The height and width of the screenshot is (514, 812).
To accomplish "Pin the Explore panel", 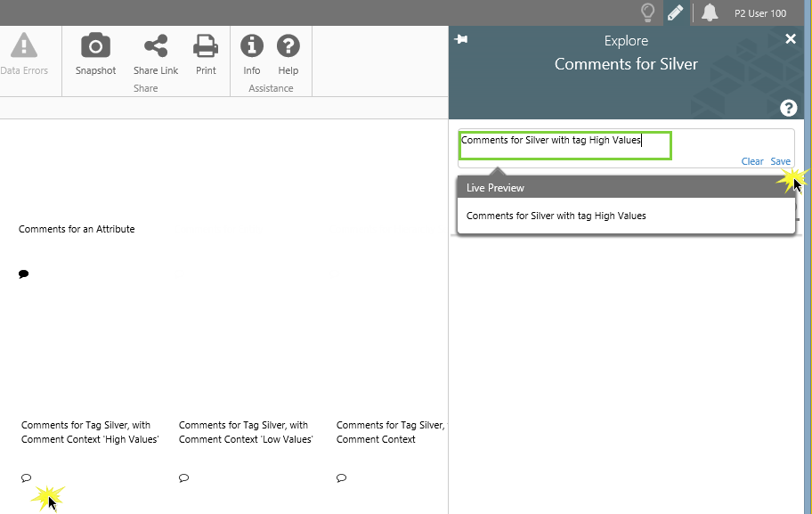I will click(461, 39).
